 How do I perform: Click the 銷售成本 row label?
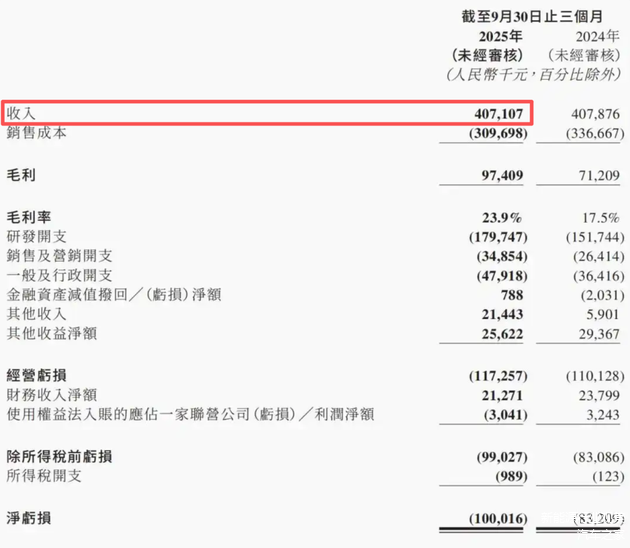[37, 132]
